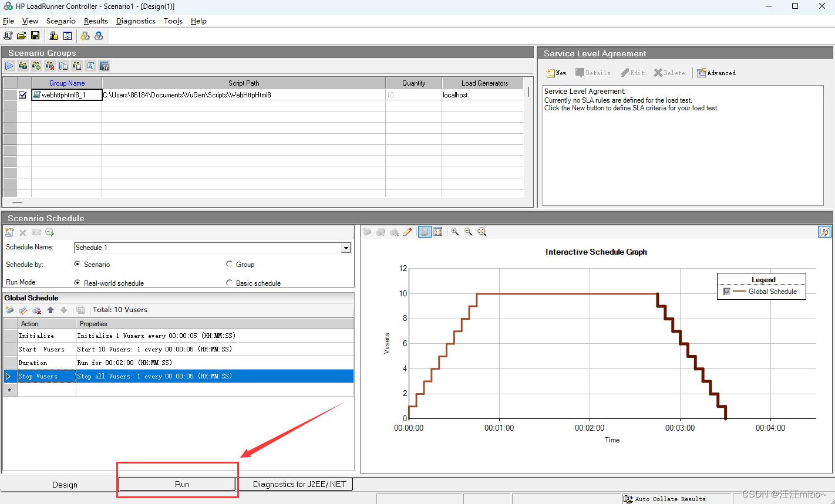Open the File menu
Viewport: 835px width, 504px height.
tap(8, 21)
